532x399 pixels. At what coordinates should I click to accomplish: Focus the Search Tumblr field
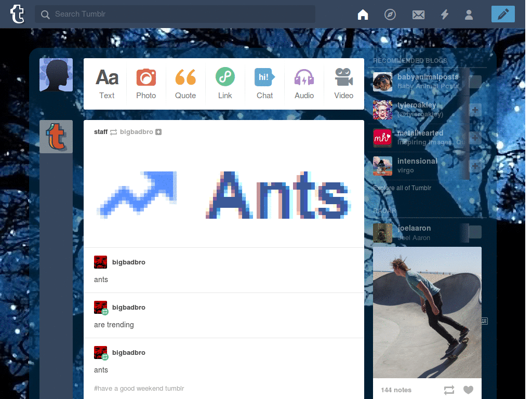[175, 14]
